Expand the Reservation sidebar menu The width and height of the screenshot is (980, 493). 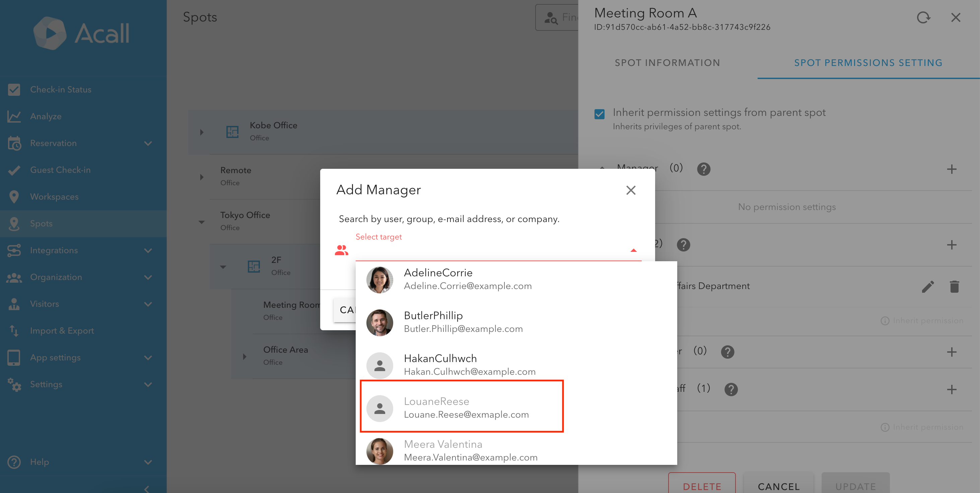53,143
